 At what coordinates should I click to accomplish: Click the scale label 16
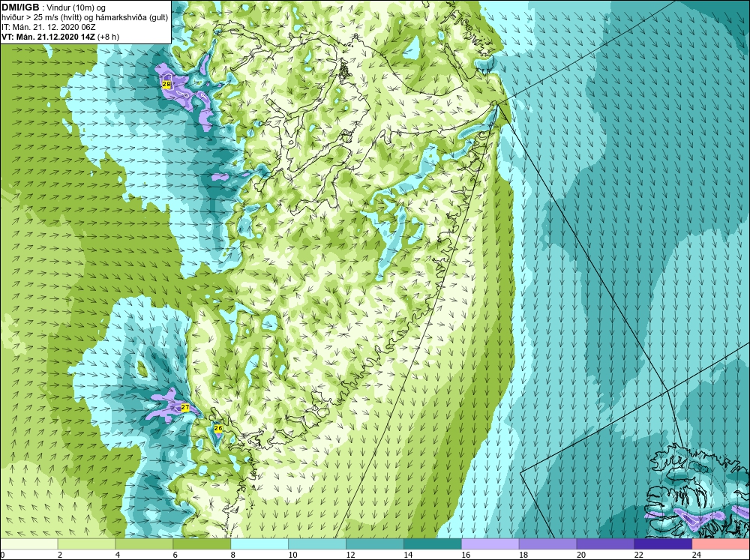(466, 555)
